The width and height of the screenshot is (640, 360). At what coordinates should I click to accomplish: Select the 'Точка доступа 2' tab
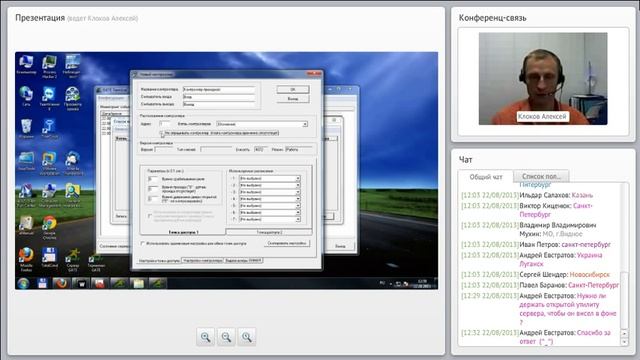click(269, 232)
